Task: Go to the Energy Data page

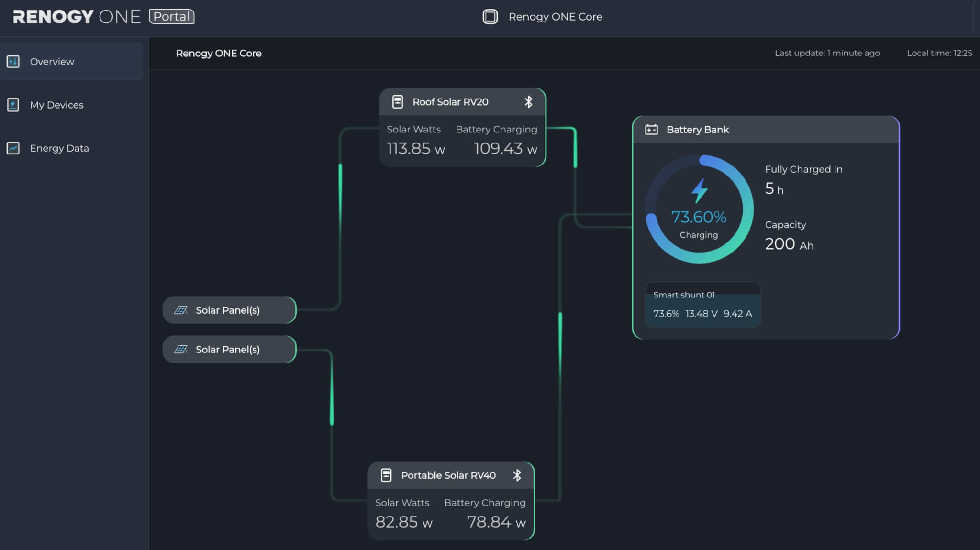Action: click(59, 148)
